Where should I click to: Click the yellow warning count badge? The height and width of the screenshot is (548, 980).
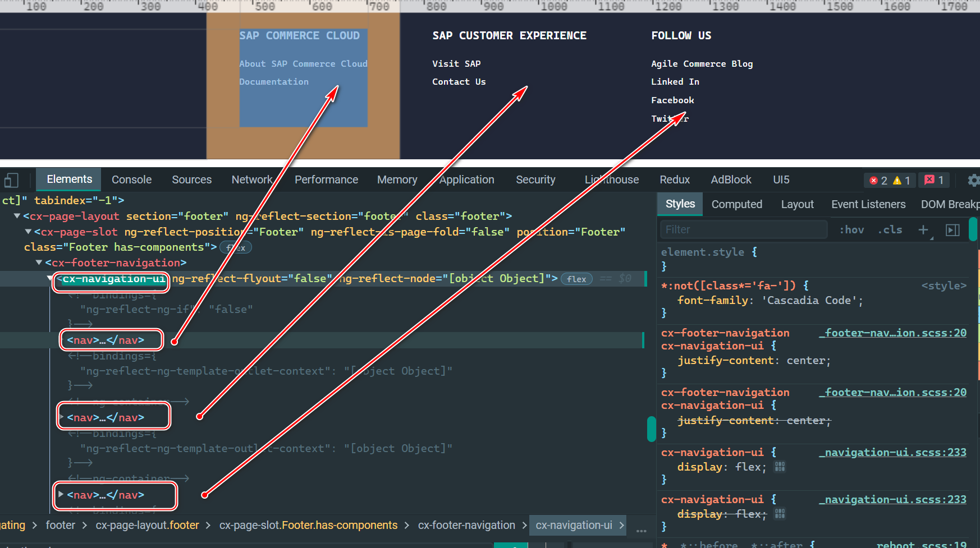point(901,180)
